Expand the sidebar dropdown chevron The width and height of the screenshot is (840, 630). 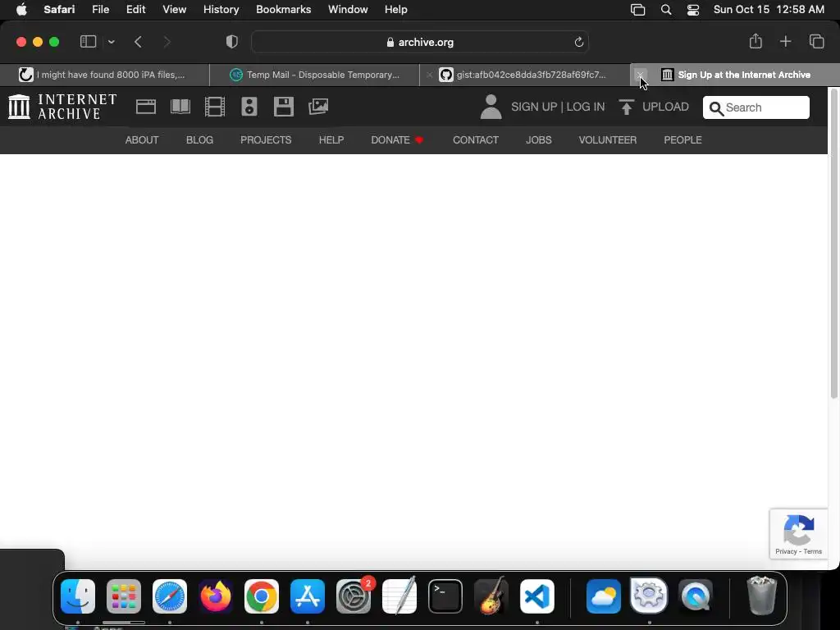[x=111, y=42]
